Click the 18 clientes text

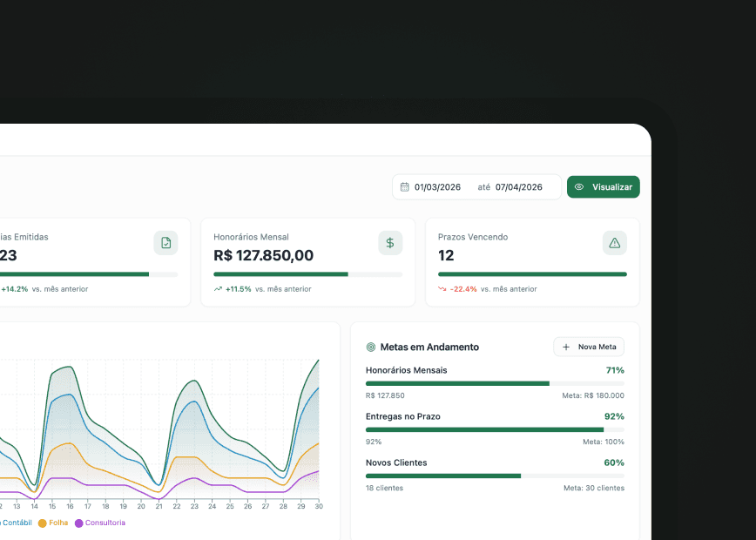[384, 489]
